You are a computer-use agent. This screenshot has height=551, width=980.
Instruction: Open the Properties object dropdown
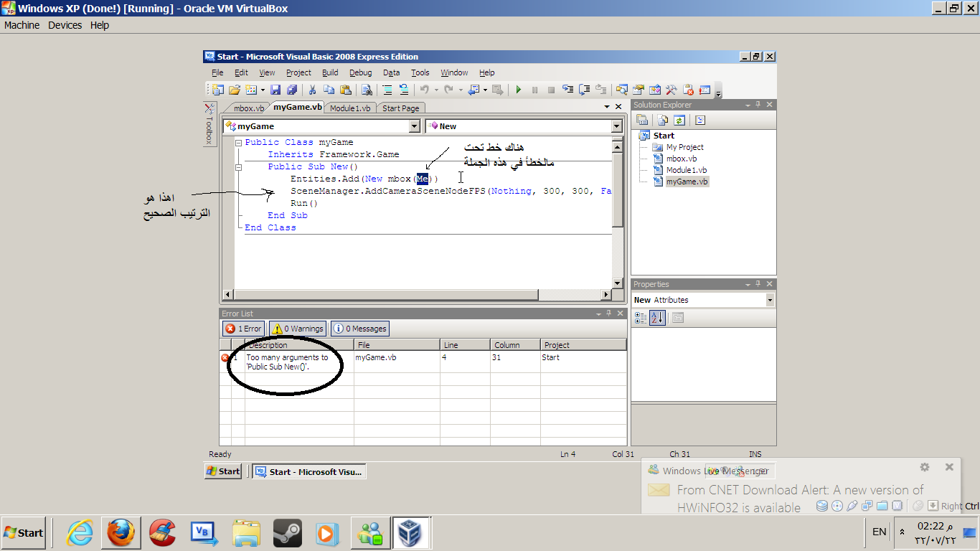(x=770, y=300)
